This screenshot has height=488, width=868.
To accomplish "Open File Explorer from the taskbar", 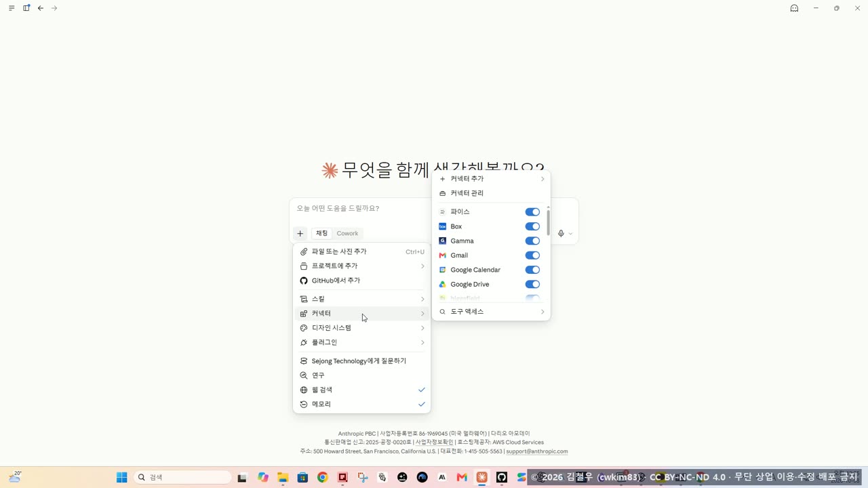I will (x=283, y=477).
